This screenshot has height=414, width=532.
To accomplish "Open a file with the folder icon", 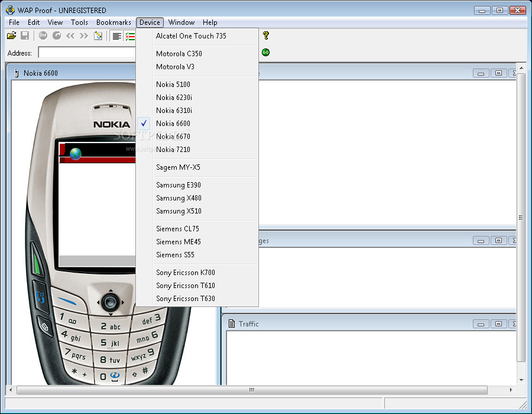I will [12, 35].
